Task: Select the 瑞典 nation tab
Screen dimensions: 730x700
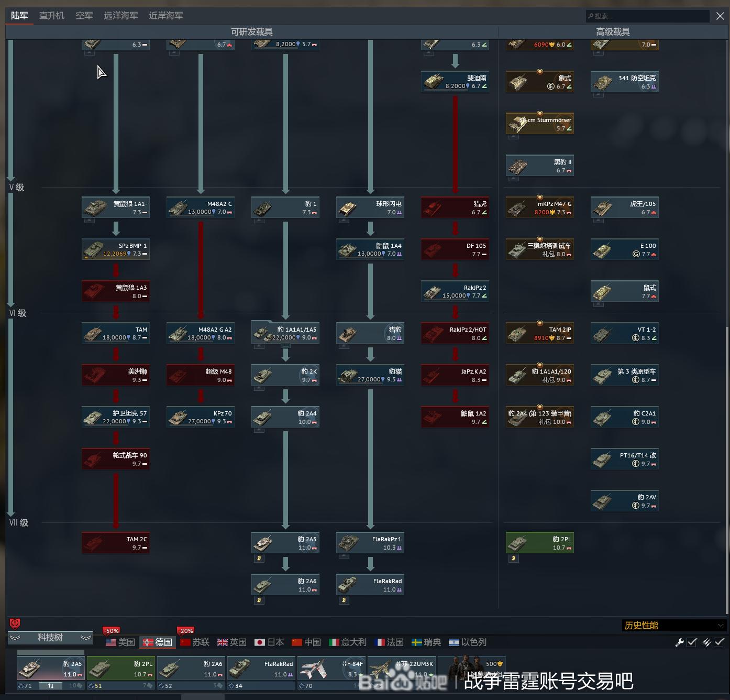Action: (426, 642)
